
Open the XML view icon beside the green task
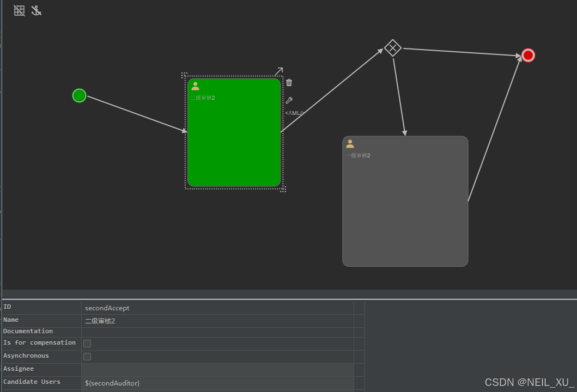click(x=294, y=113)
